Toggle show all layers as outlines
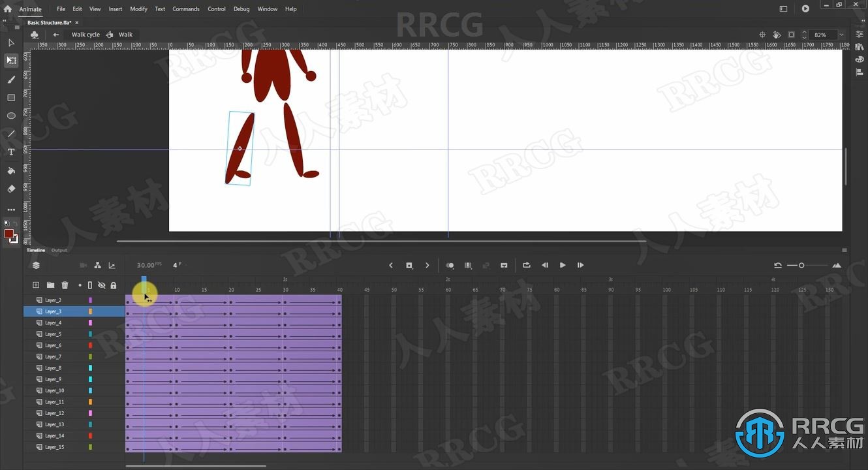 coord(90,285)
